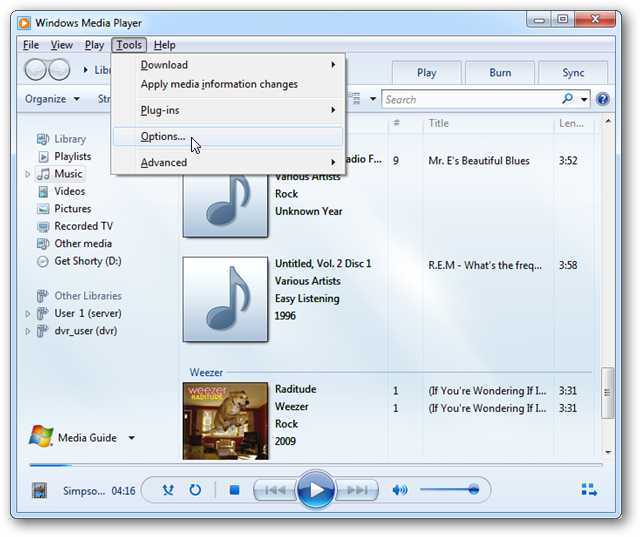The image size is (640, 537).
Task: Click the Len... column header
Action: click(x=571, y=124)
